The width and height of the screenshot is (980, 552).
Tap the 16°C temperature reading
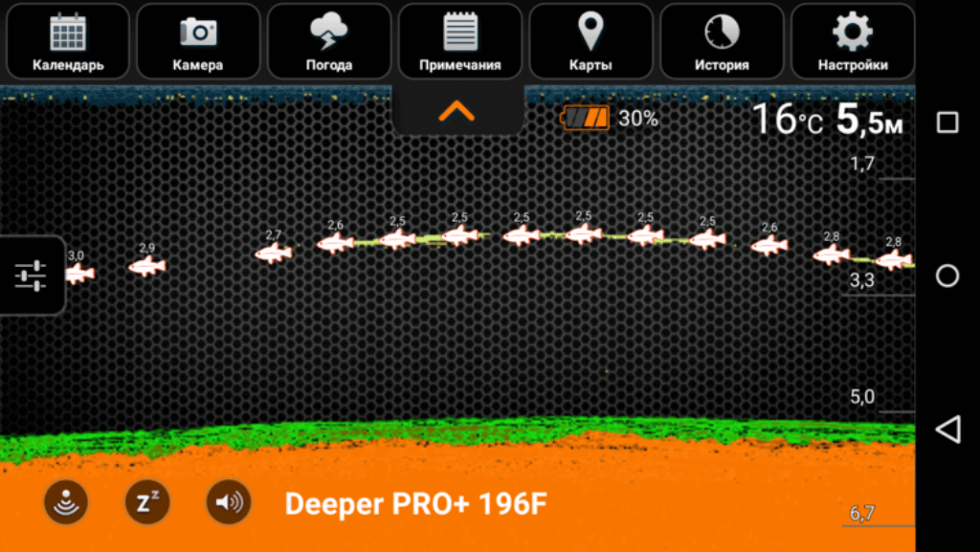click(x=787, y=120)
